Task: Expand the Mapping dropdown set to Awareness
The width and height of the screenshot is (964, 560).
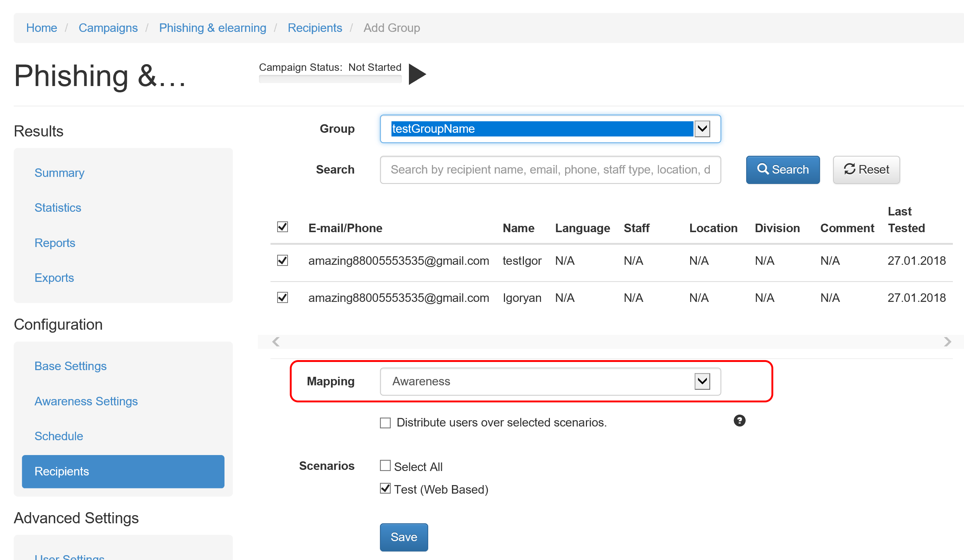Action: [x=550, y=381]
